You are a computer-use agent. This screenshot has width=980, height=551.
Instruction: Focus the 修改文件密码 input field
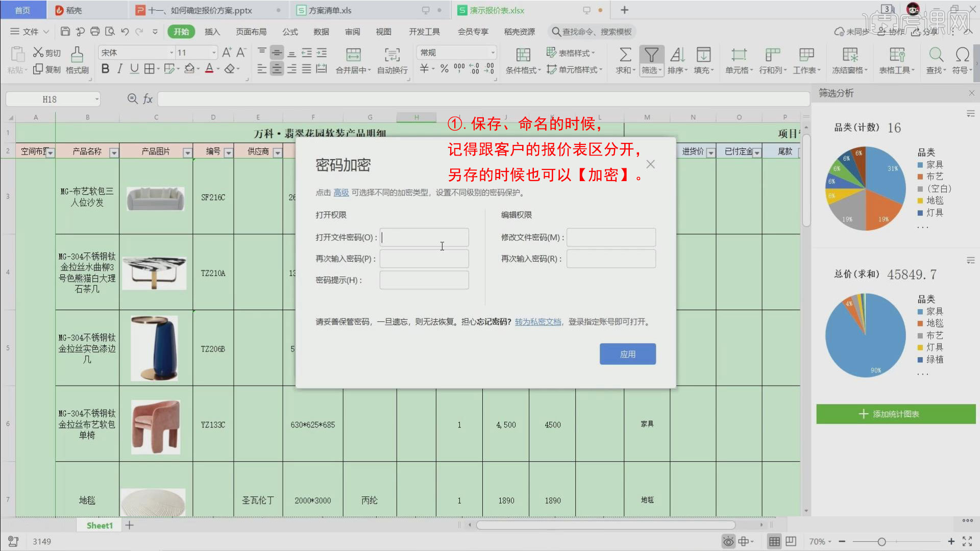[611, 237]
